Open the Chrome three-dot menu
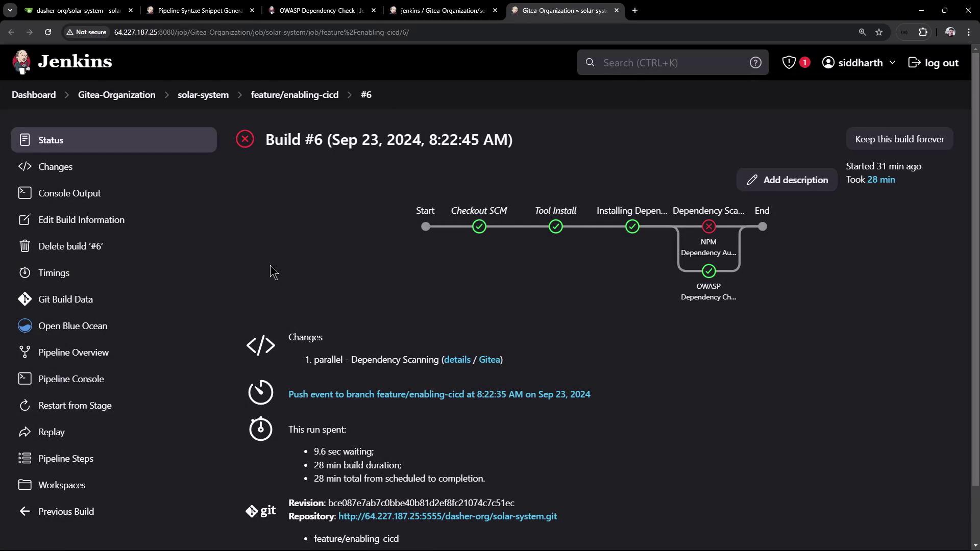 click(x=969, y=32)
